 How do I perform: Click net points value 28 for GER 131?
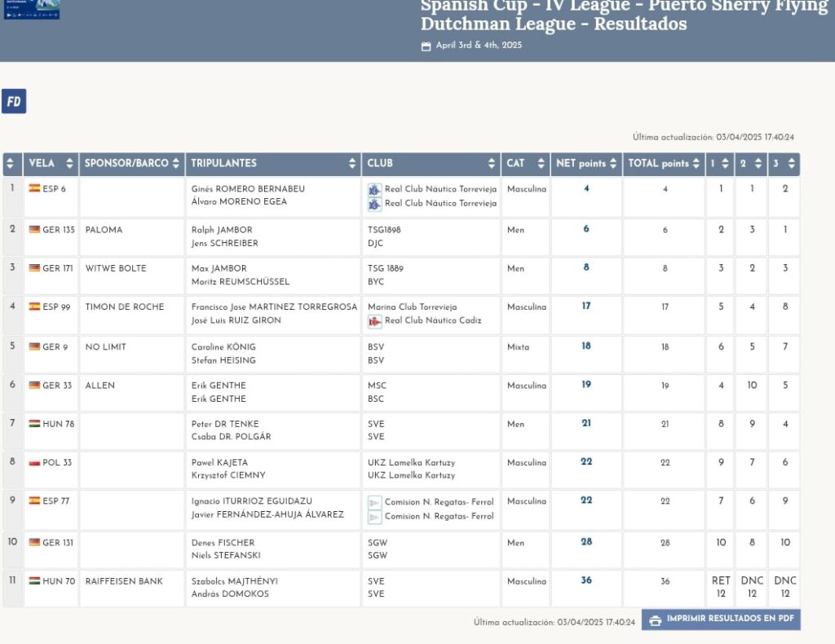(586, 542)
